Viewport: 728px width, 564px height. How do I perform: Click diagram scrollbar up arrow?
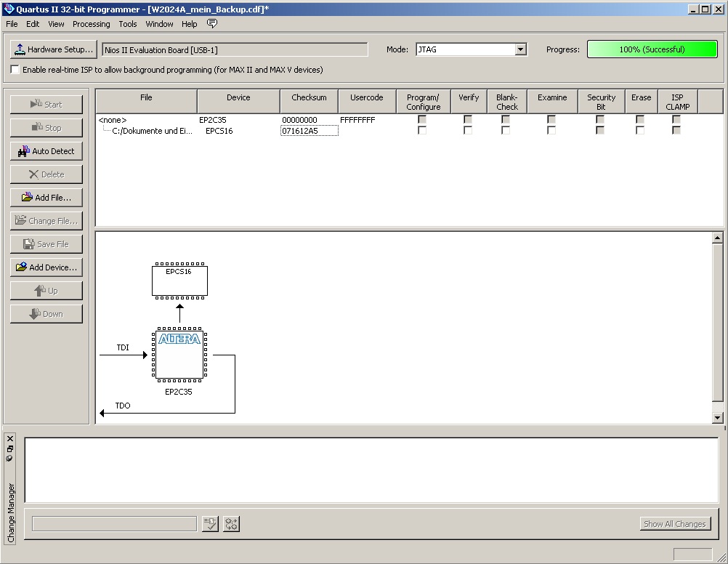pos(717,238)
